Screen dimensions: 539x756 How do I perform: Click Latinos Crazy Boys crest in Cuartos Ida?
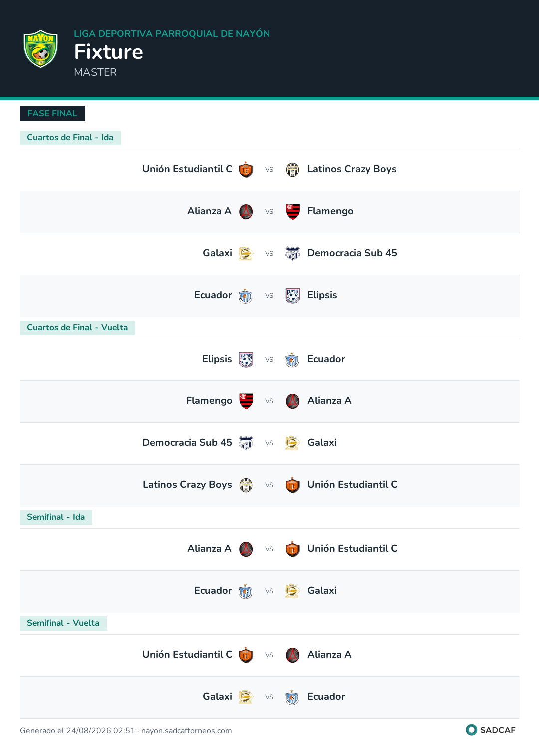pyautogui.click(x=293, y=170)
